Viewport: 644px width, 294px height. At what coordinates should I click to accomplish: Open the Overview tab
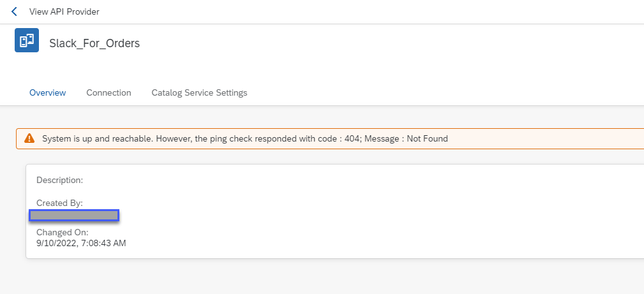click(x=47, y=92)
